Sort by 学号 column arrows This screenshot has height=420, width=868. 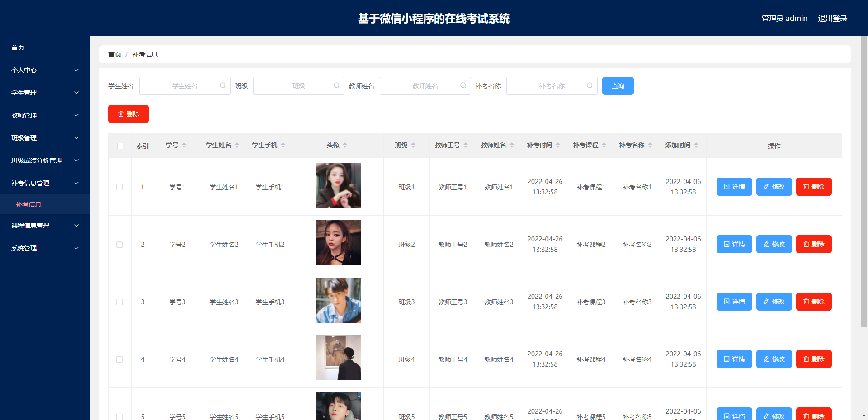click(x=184, y=145)
